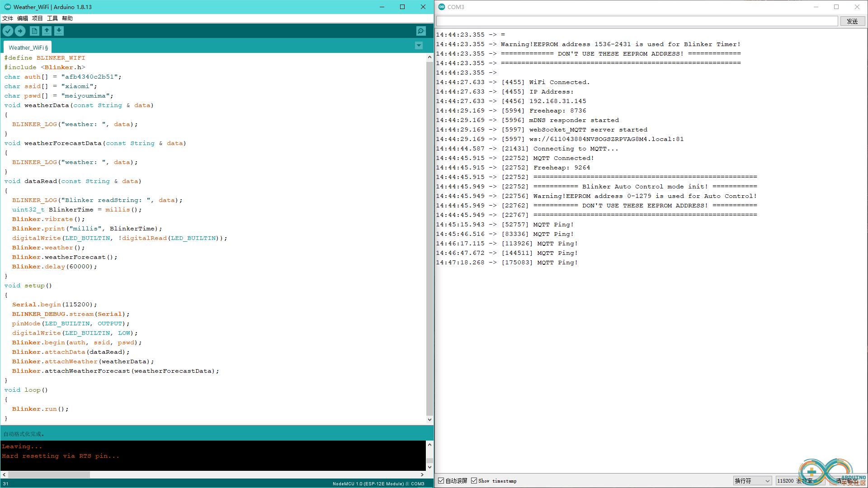Click the 'Blinker.vibrate();' code line
This screenshot has height=488, width=868.
pos(48,219)
